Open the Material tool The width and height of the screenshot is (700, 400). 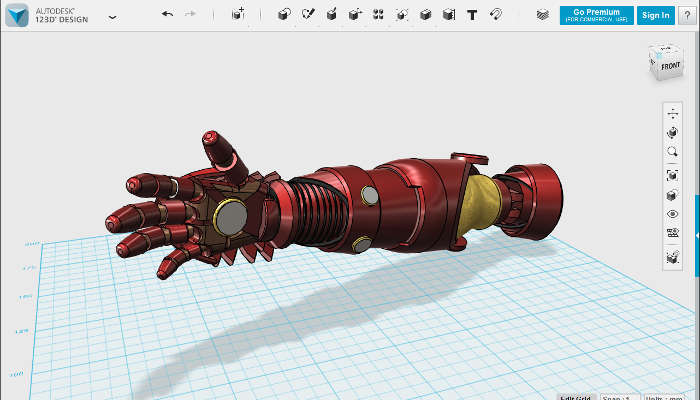tap(542, 15)
